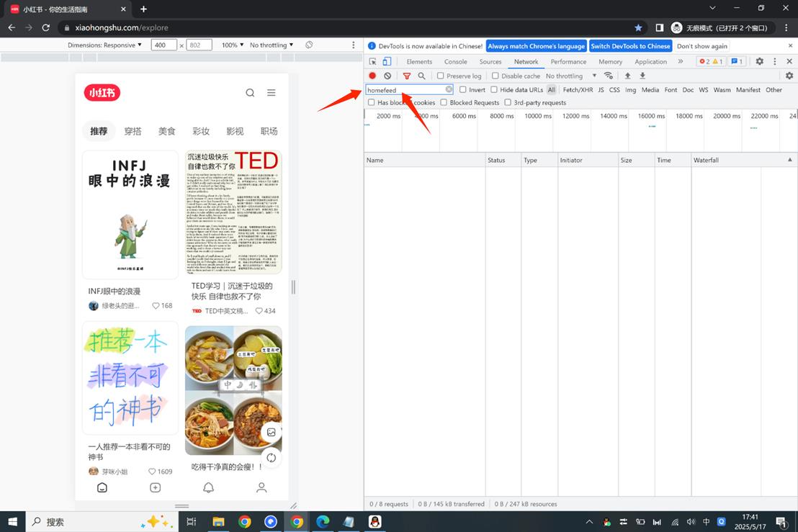Tap the create post plus icon
The height and width of the screenshot is (532, 798).
point(156,487)
